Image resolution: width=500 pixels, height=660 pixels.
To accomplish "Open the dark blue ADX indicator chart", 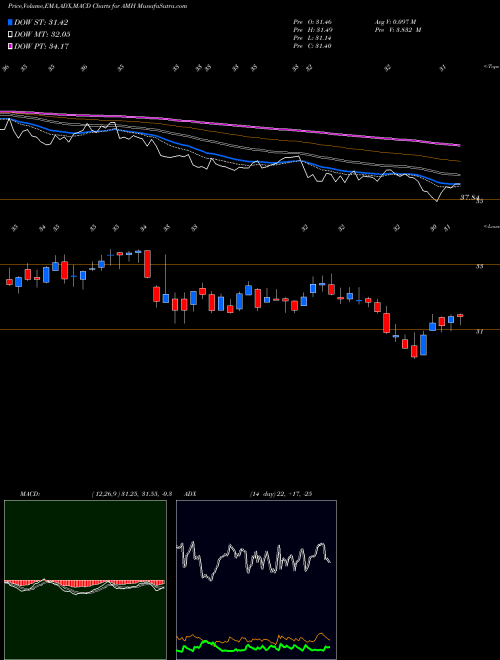I will (256, 580).
